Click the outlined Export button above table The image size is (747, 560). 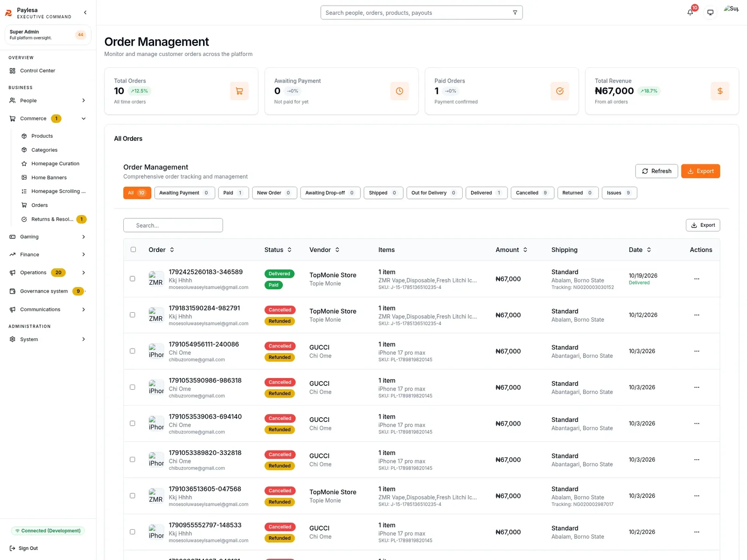[x=703, y=225]
